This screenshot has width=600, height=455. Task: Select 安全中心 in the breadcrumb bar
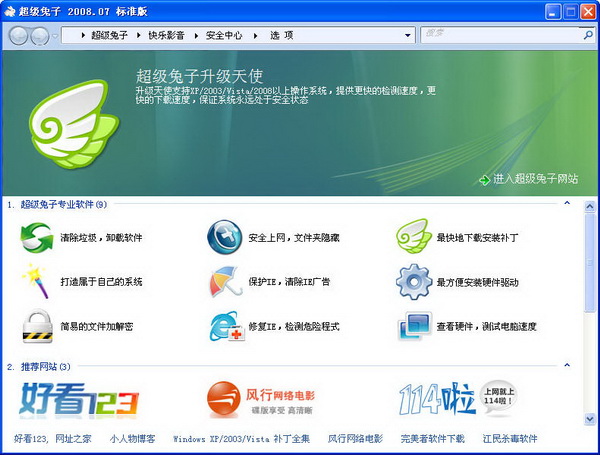[224, 36]
